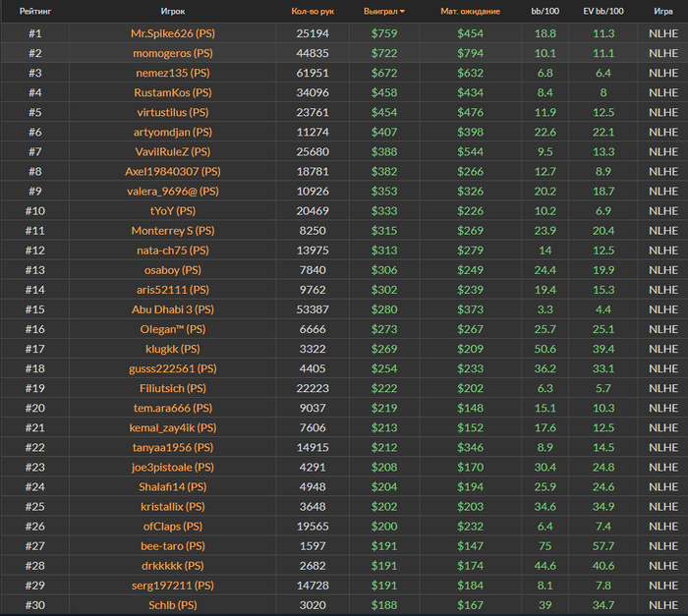Open klugkk (PS) player link

click(x=173, y=349)
